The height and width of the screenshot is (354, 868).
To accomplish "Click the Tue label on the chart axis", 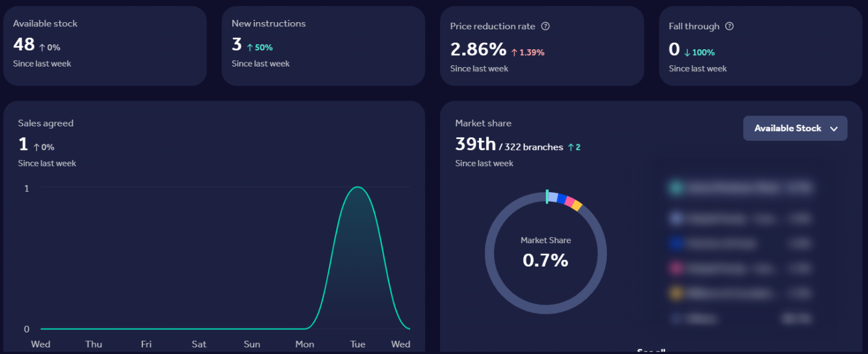I will [x=358, y=344].
